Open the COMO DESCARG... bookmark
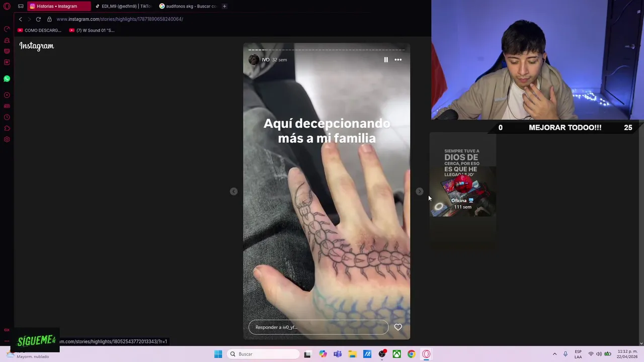 click(39, 30)
